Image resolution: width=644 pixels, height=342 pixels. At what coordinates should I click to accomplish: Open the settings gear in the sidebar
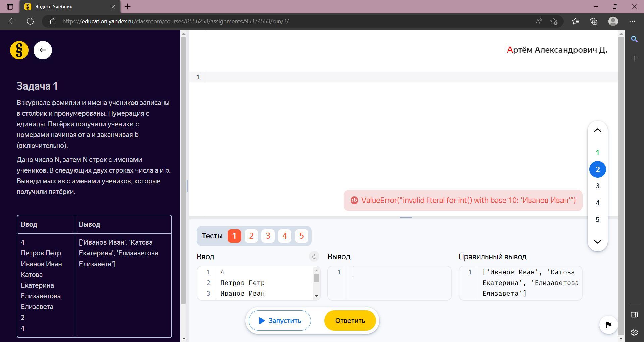(x=634, y=332)
